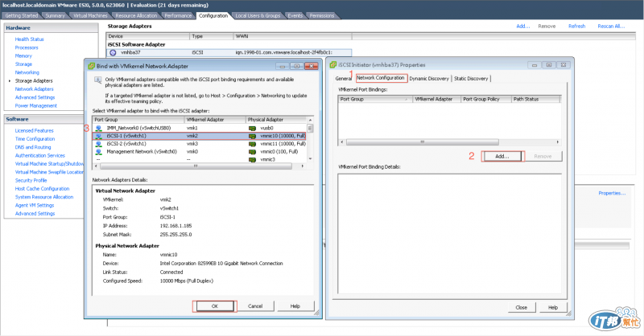
Task: Select Storage Adapters in Hardware list
Action: click(x=34, y=81)
